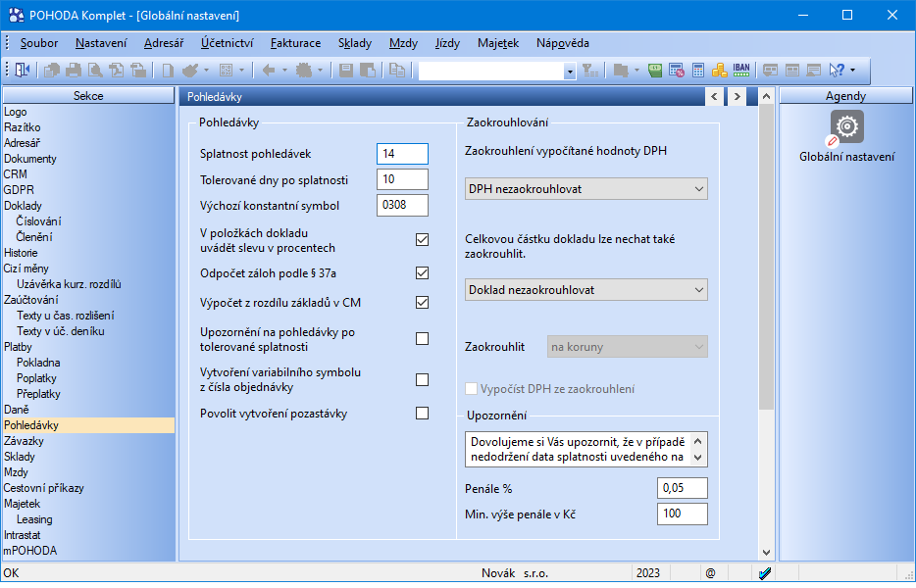Screen dimensions: 916x588
Task: Go to next section with right chevron
Action: coord(737,96)
